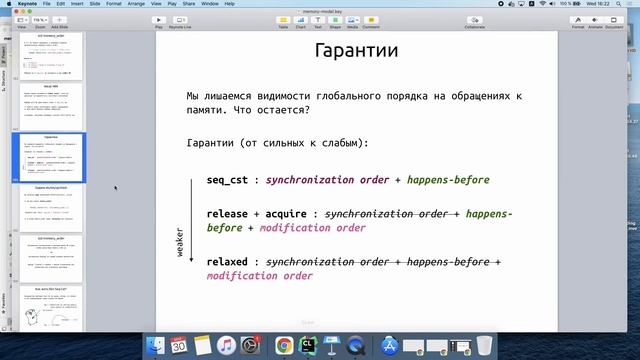This screenshot has width=640, height=360.
Task: Click the line Гарантии (от сильных к слабым)
Action: point(277,143)
